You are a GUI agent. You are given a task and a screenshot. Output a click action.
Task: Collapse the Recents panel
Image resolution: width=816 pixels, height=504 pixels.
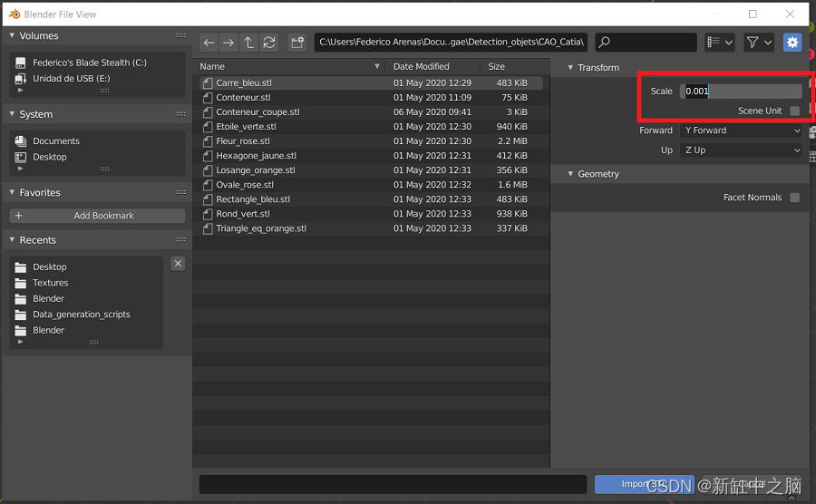point(12,240)
